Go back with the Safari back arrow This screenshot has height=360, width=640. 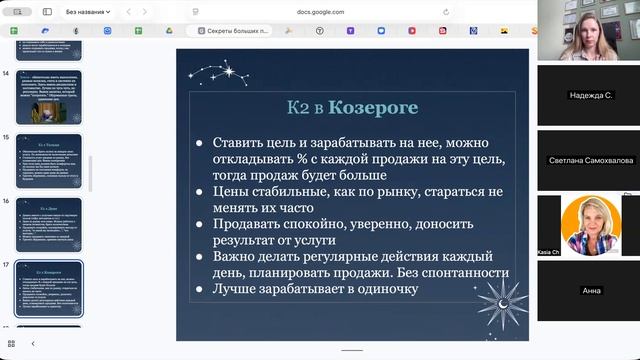coord(129,12)
